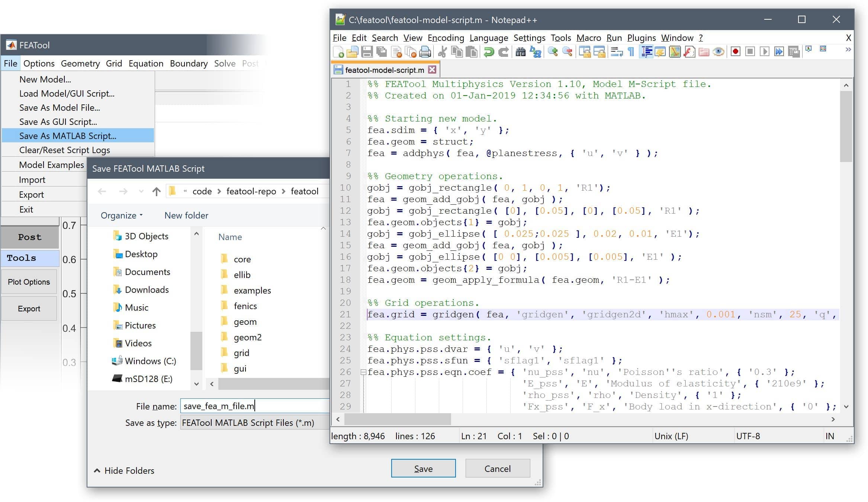Viewport: 868px width, 502px height.
Task: Start macro recording with red dot icon
Action: (x=735, y=52)
